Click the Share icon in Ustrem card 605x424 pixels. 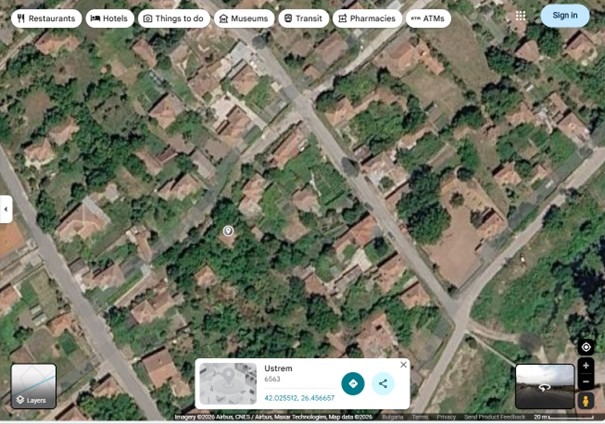pyautogui.click(x=382, y=384)
